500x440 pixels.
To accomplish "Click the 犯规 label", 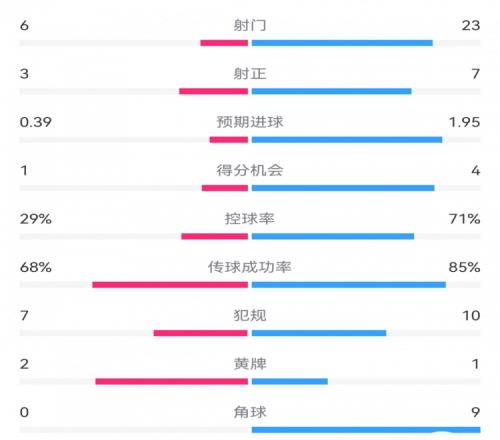I will click(x=250, y=315).
